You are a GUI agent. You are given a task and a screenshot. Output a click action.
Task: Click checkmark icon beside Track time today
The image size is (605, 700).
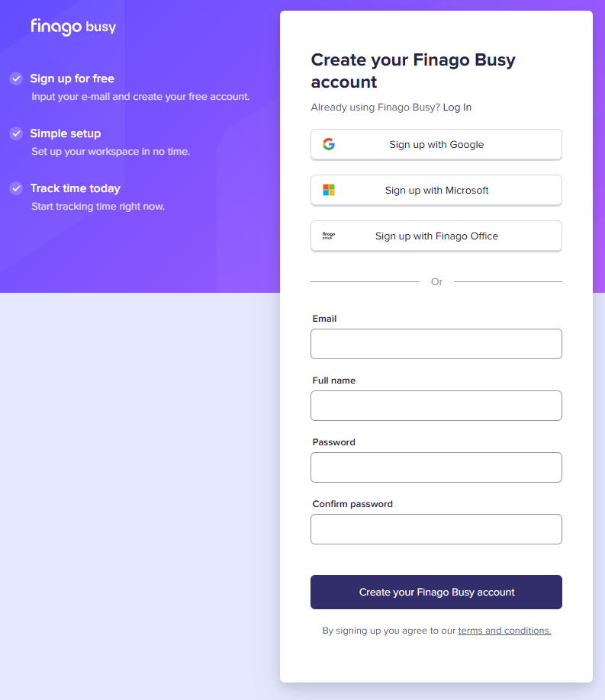[16, 188]
